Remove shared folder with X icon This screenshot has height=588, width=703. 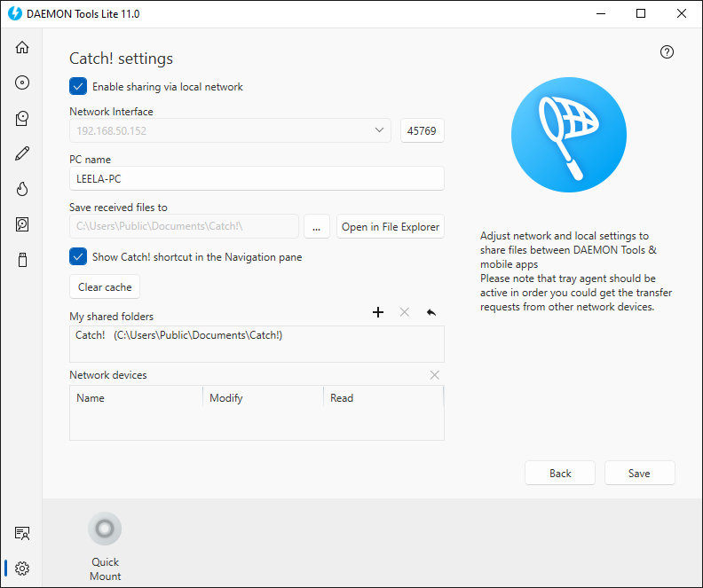point(405,312)
